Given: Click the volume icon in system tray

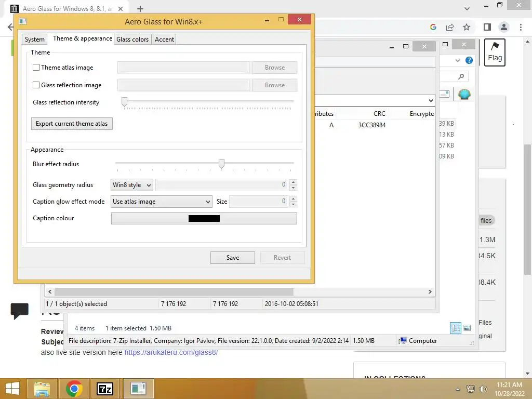Looking at the screenshot, I should (483, 389).
